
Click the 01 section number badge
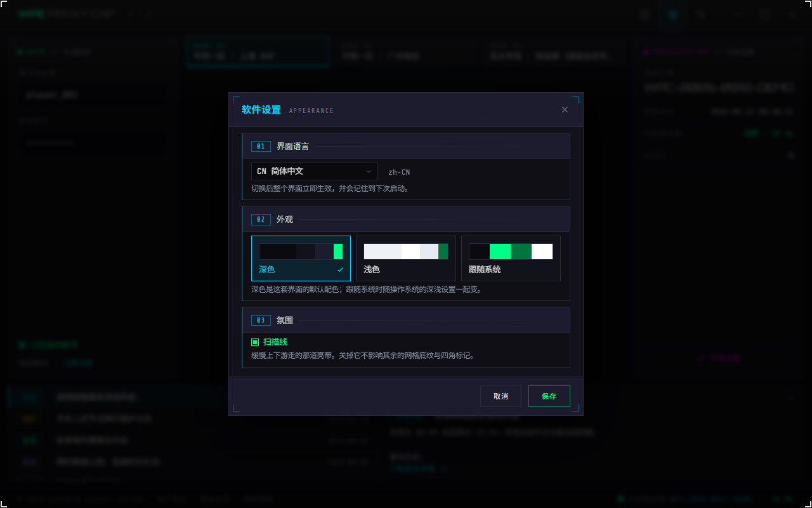(x=261, y=146)
